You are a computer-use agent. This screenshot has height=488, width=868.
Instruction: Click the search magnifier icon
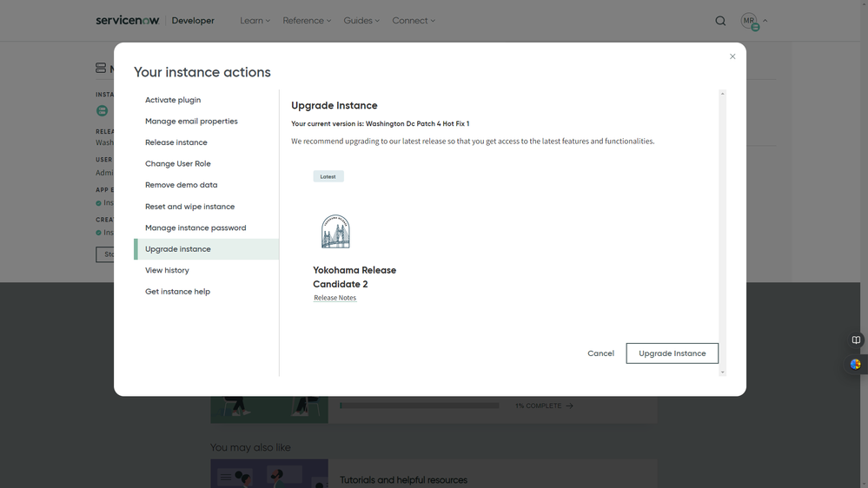click(720, 21)
